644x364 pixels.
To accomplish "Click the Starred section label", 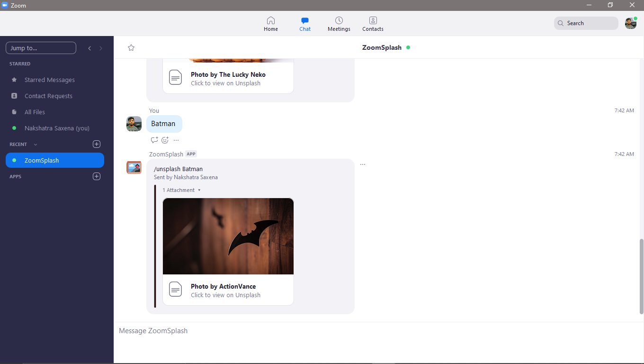I will pos(20,64).
